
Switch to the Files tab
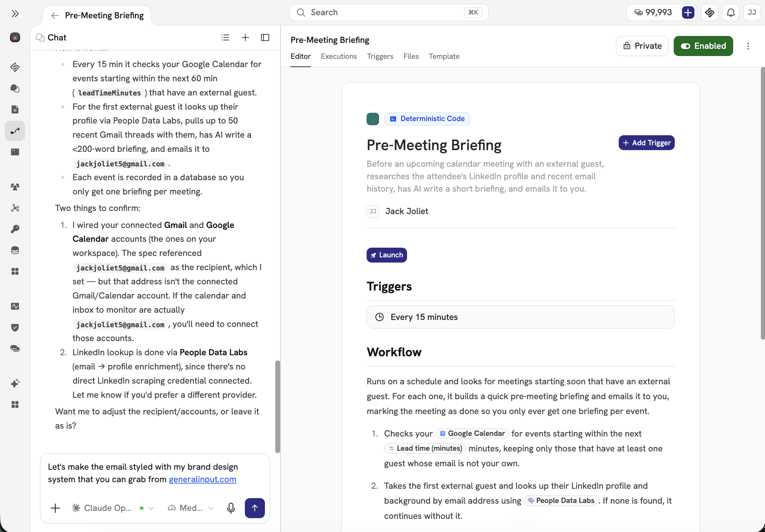(x=411, y=56)
